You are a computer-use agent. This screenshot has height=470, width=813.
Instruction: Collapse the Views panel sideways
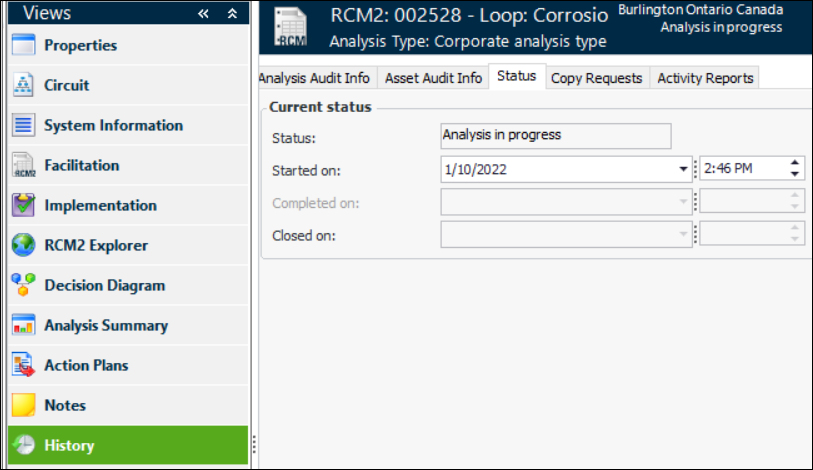[x=203, y=14]
